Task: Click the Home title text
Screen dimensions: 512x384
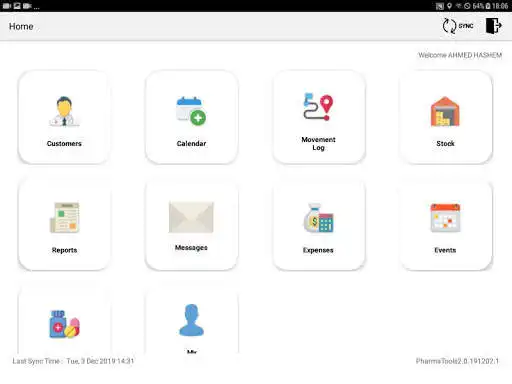Action: point(21,26)
